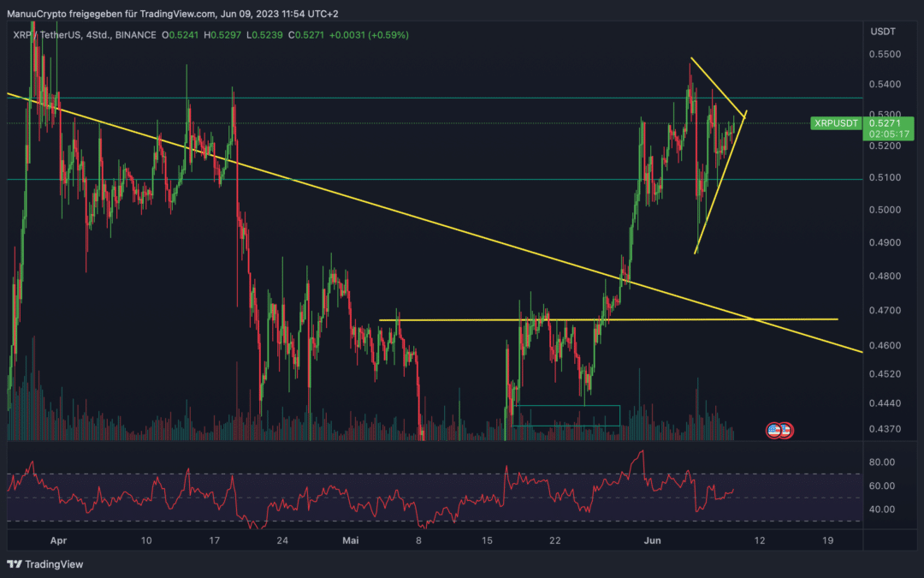Click the high value H0.5297
The image size is (924, 578).
[222, 35]
